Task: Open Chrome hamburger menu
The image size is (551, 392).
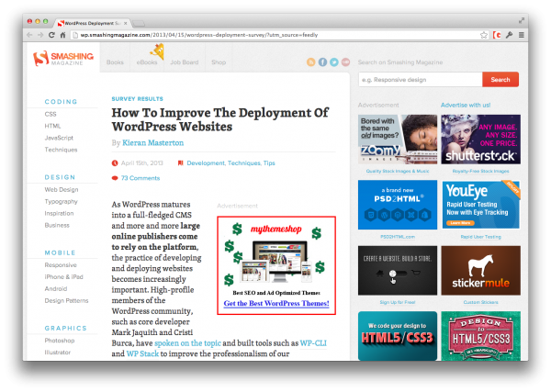Action: (522, 35)
